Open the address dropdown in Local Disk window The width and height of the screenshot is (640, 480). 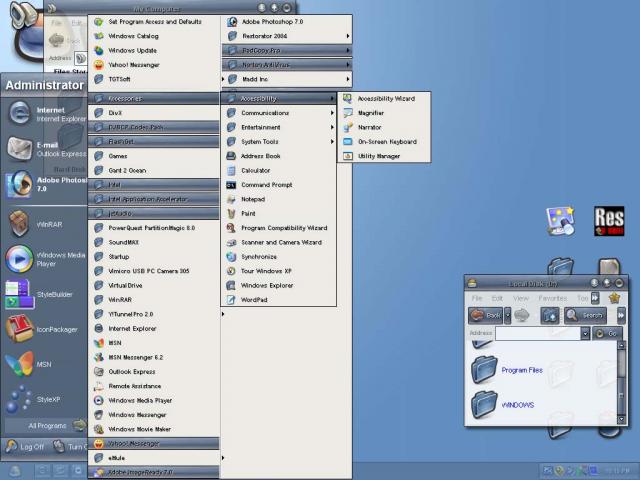(x=585, y=333)
